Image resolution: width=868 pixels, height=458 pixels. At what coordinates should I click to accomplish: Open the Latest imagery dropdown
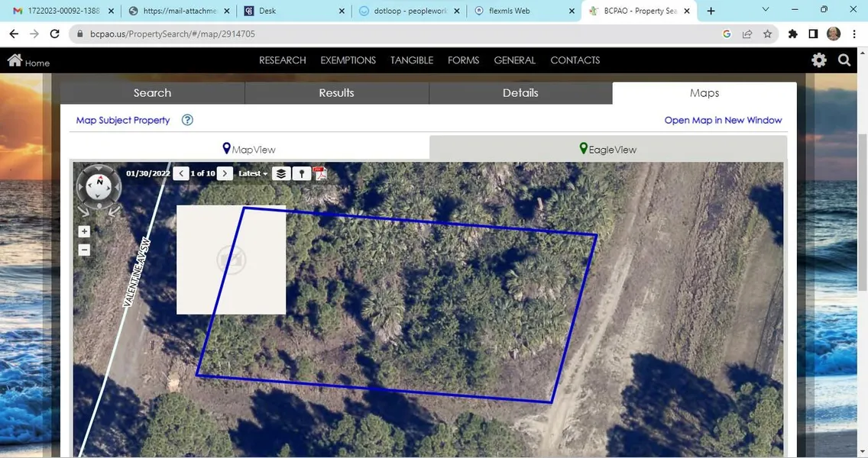253,173
